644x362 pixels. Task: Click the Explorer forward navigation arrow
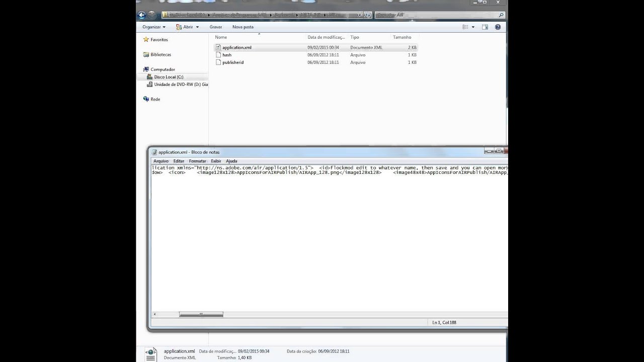(x=151, y=15)
